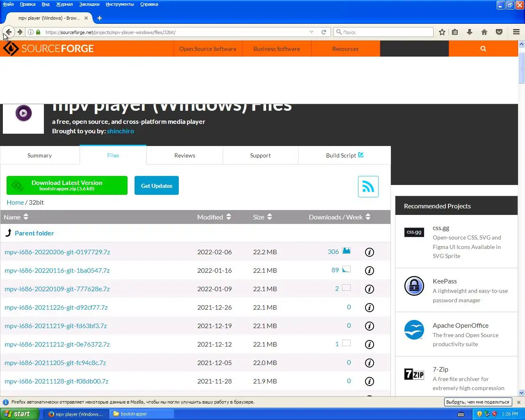Open the shinchiro author link
The image size is (525, 420).
pos(121,131)
